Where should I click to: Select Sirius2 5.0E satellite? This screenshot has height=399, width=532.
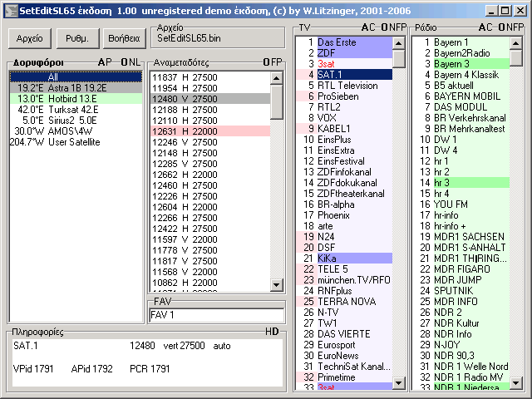[76, 121]
